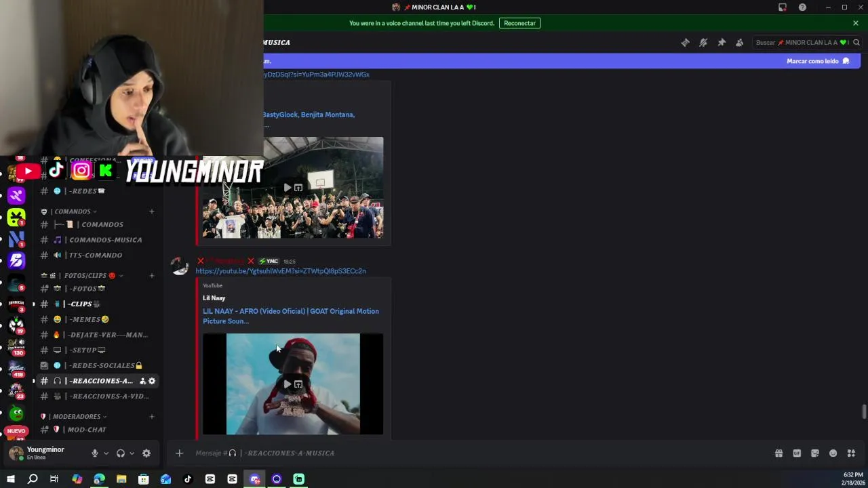Click the Reconectar button
This screenshot has height=488, width=868.
[x=519, y=23]
